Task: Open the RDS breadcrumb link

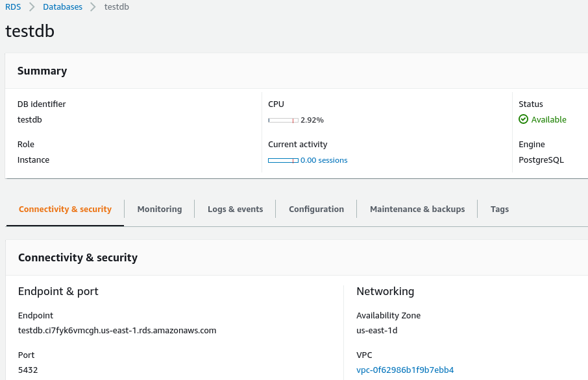Action: tap(12, 7)
